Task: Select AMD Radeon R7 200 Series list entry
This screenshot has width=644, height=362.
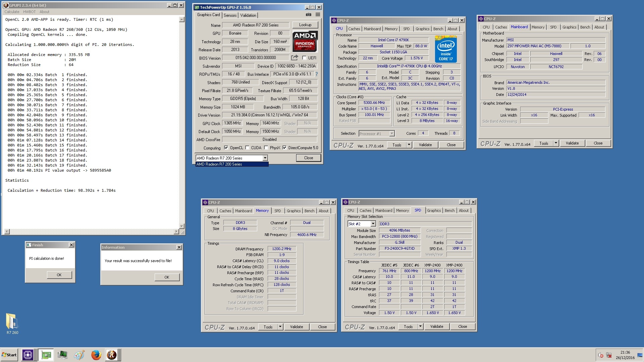Action: tap(232, 164)
